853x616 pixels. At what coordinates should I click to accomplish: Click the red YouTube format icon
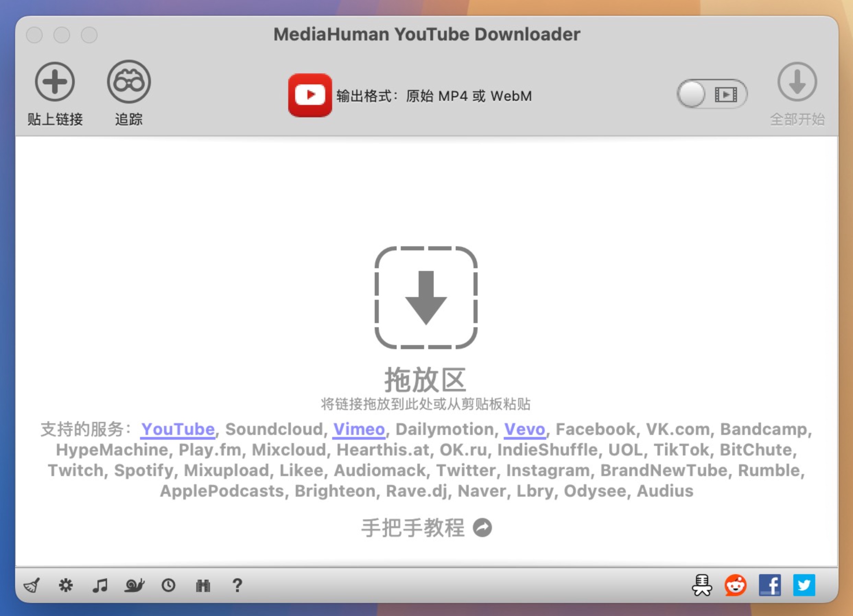point(310,95)
